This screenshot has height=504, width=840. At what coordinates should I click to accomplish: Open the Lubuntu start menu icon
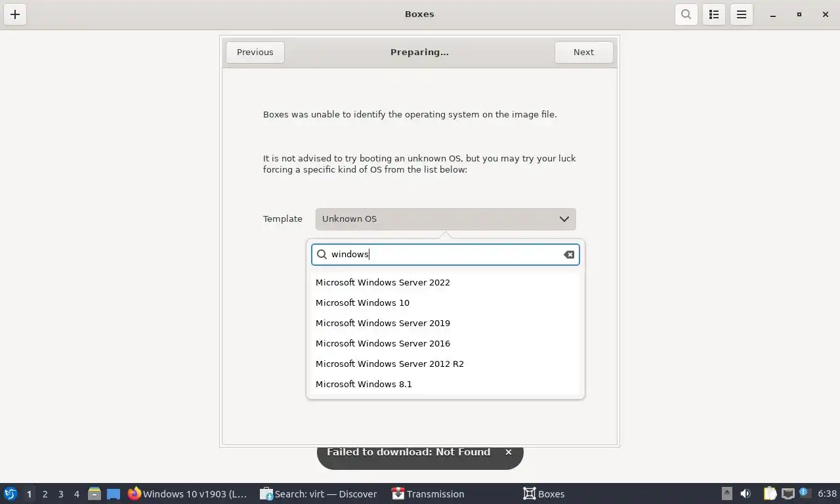point(10,494)
